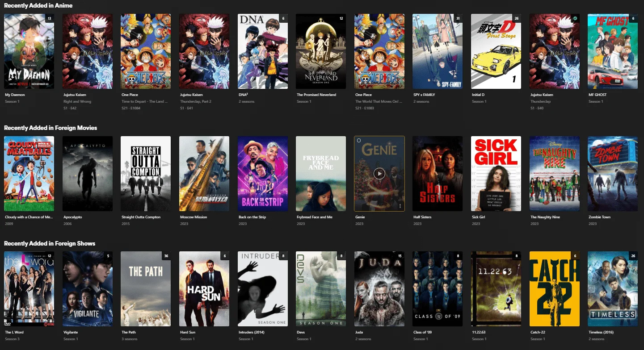The height and width of the screenshot is (350, 644).
Task: Click '3 seasons' under The Path
Action: pos(130,339)
